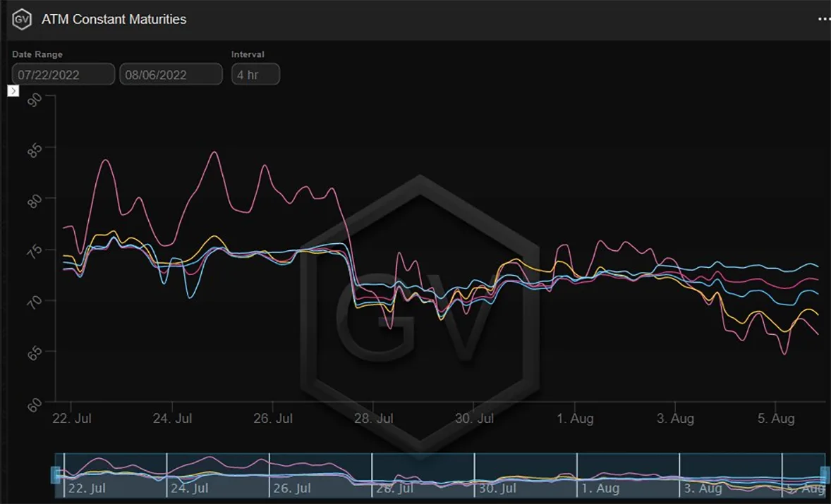The image size is (831, 504).
Task: Click the 22. Jul x-axis label
Action: coord(72,418)
